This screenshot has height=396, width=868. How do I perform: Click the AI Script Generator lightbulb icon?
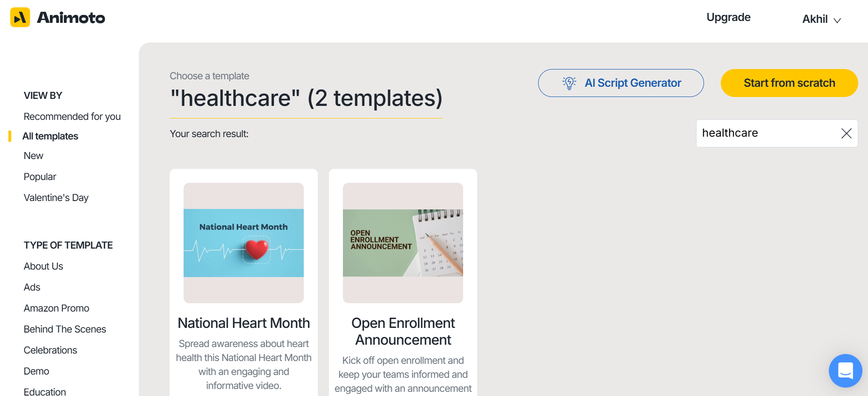click(569, 83)
